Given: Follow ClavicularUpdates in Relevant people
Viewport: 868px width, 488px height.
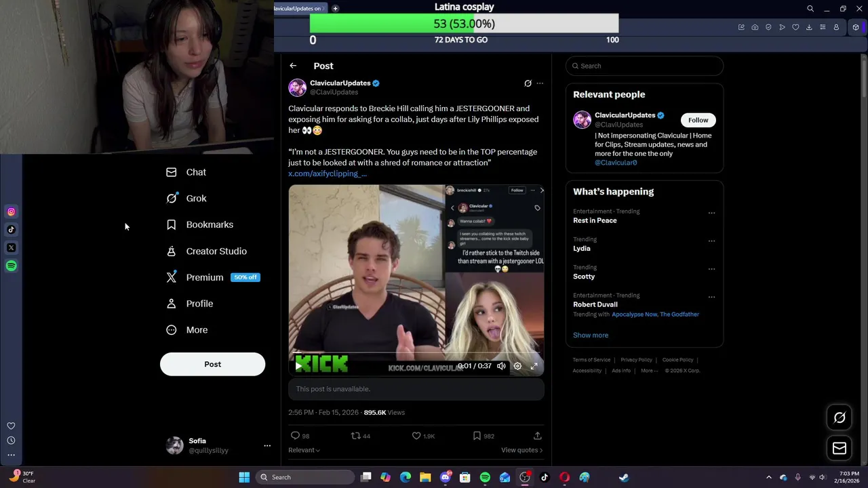Looking at the screenshot, I should click(698, 120).
